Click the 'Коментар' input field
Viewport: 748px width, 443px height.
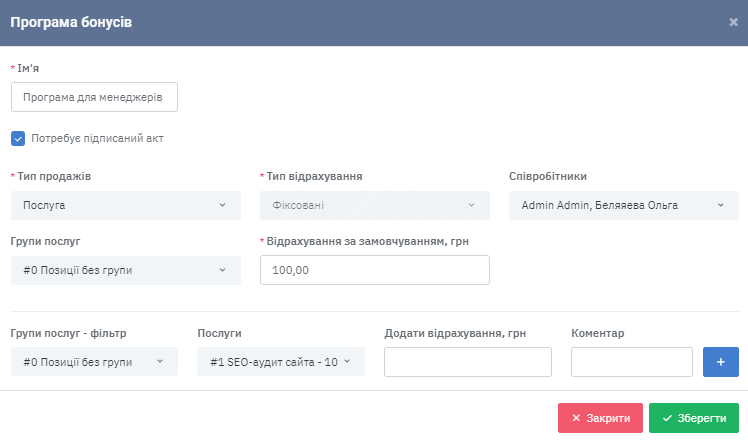point(631,362)
